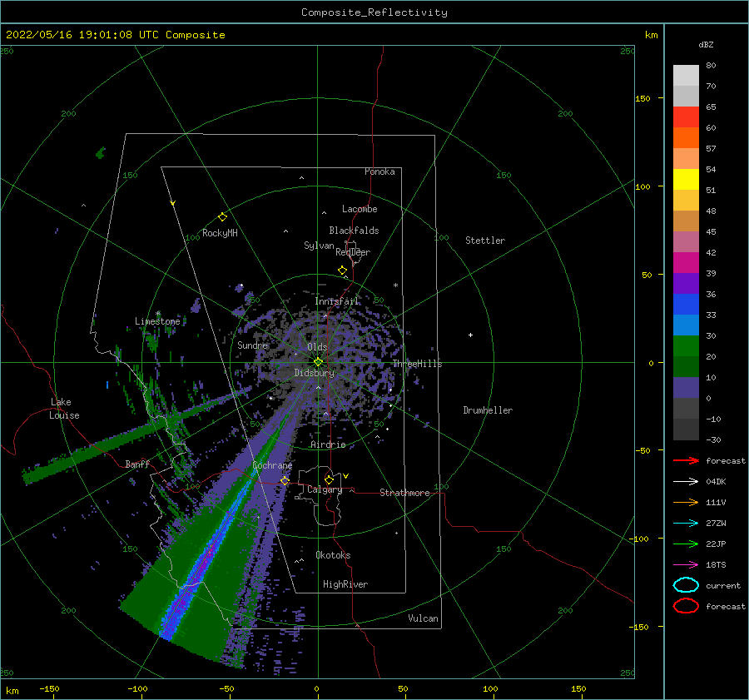Click the Vulcan town label
Viewport: 749px width, 700px height.
(x=423, y=618)
